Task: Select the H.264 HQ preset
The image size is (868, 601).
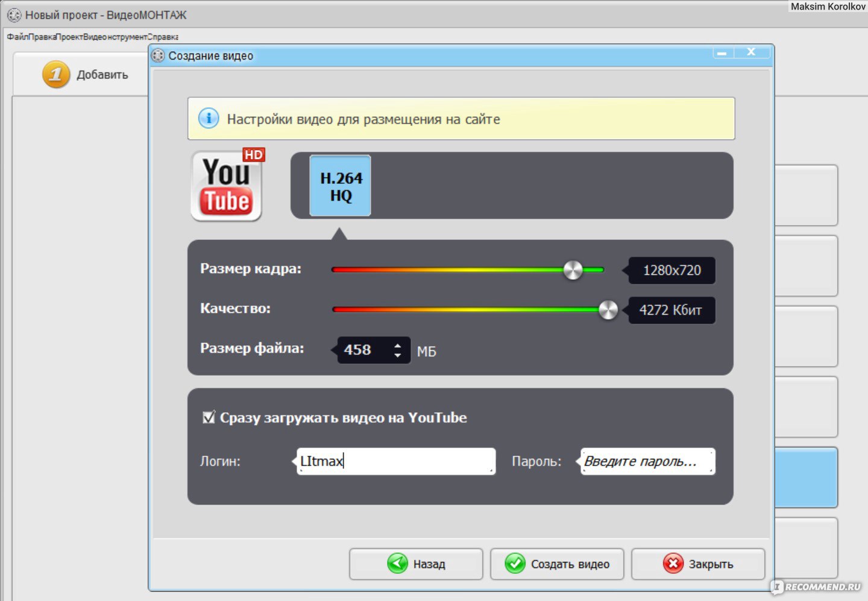Action: [340, 186]
